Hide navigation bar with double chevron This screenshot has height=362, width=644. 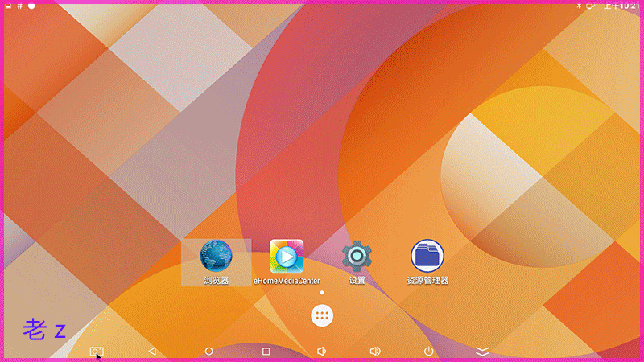point(482,352)
